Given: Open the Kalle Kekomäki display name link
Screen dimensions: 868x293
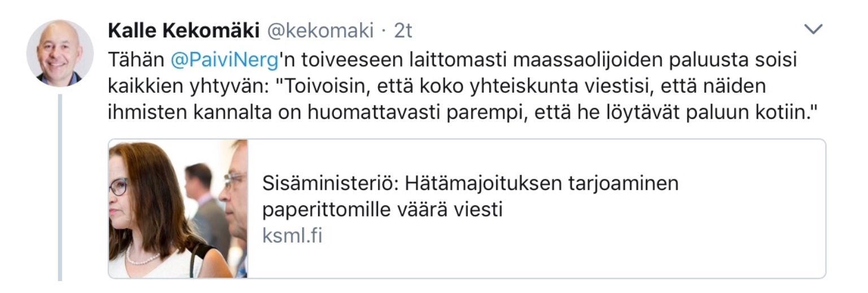Looking at the screenshot, I should (183, 31).
